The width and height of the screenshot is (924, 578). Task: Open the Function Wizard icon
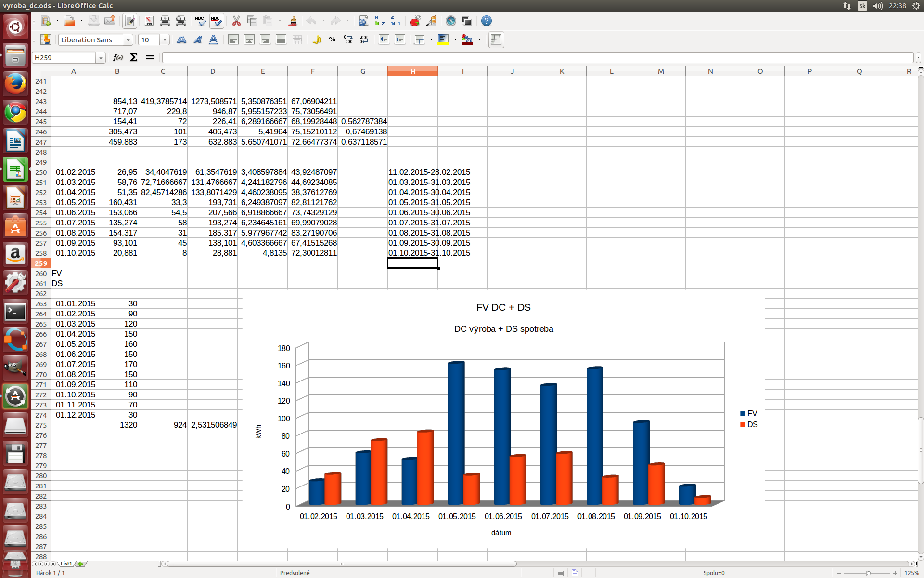(x=117, y=57)
